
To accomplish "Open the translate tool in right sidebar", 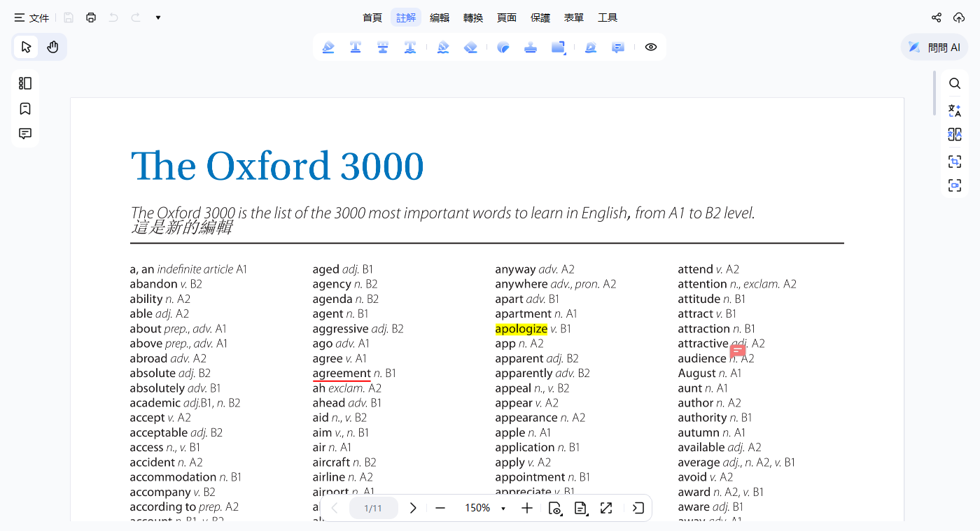I will [955, 110].
